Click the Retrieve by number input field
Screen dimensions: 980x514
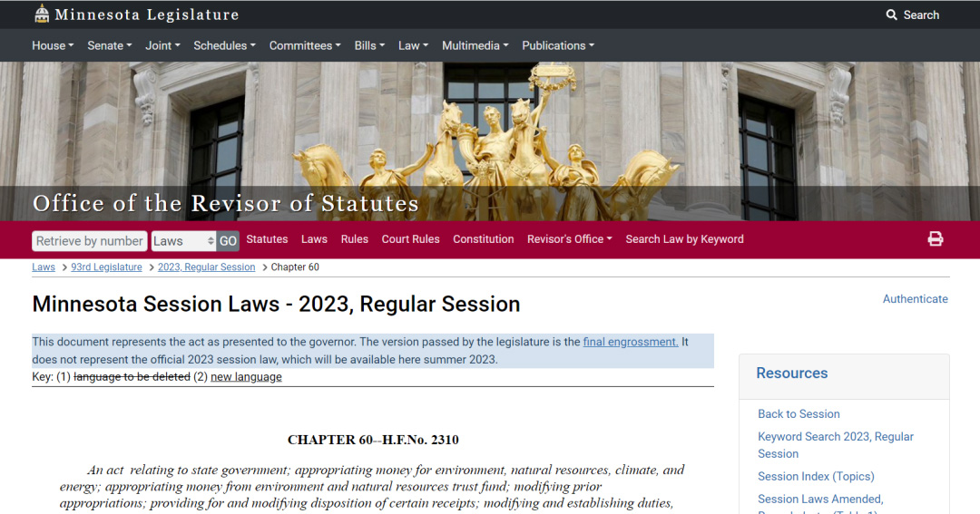tap(89, 241)
